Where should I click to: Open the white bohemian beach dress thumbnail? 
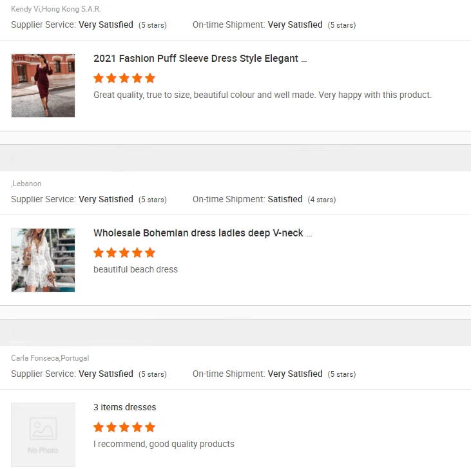coord(43,260)
